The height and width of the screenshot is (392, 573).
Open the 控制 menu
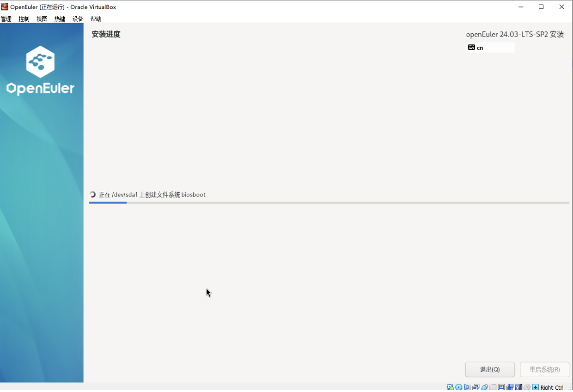pos(24,19)
